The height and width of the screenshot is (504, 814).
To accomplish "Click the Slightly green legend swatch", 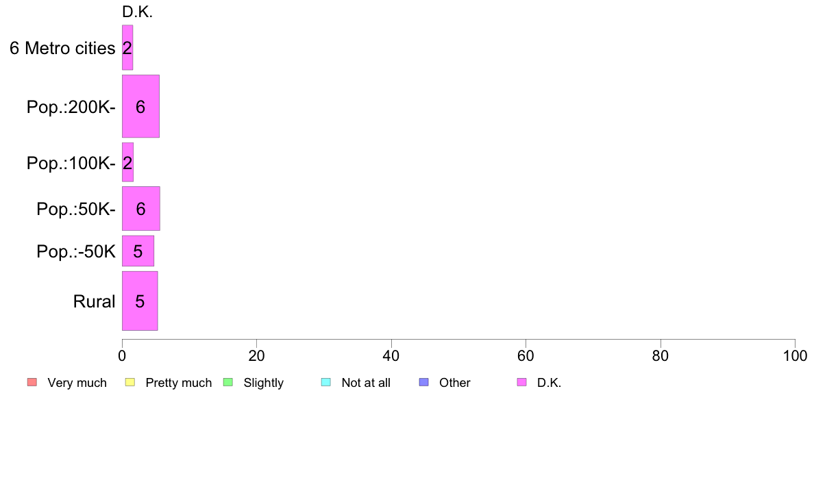I will [228, 383].
